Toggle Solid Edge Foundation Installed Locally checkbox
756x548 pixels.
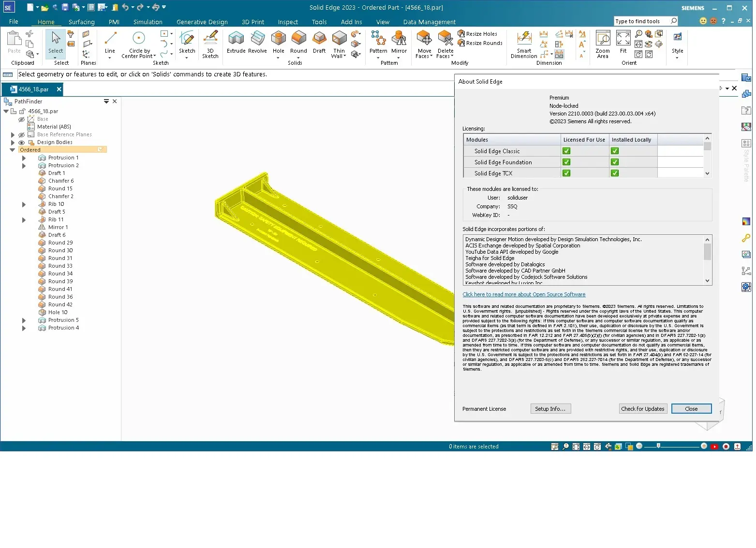coord(615,162)
